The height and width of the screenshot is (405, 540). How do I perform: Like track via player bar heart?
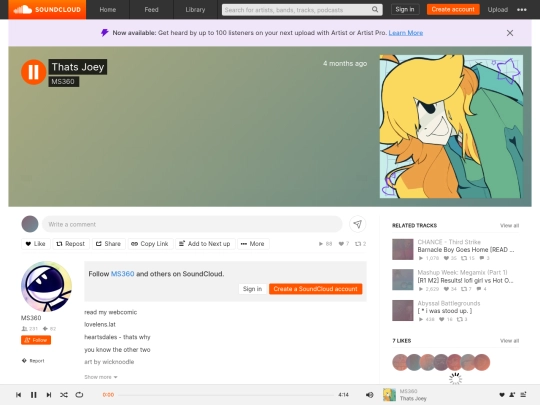coord(502,395)
